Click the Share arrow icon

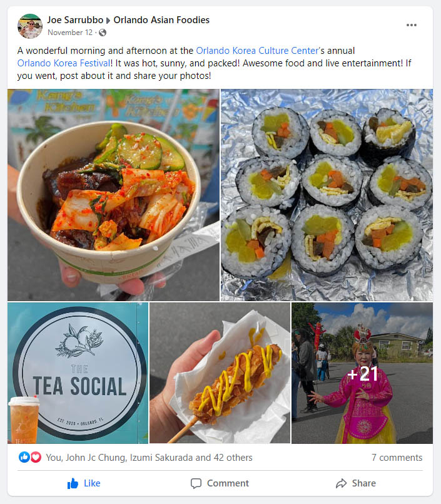(x=341, y=483)
